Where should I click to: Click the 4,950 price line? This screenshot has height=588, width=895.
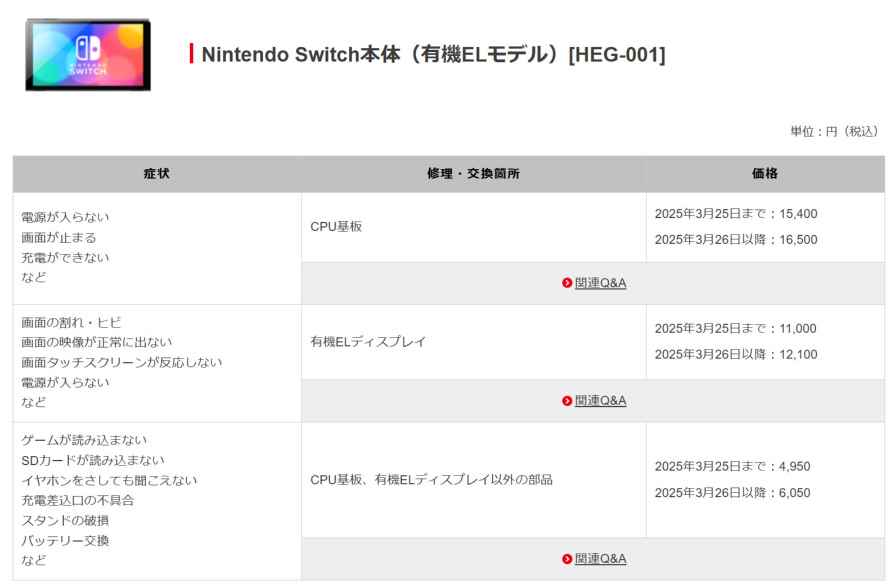coord(732,466)
